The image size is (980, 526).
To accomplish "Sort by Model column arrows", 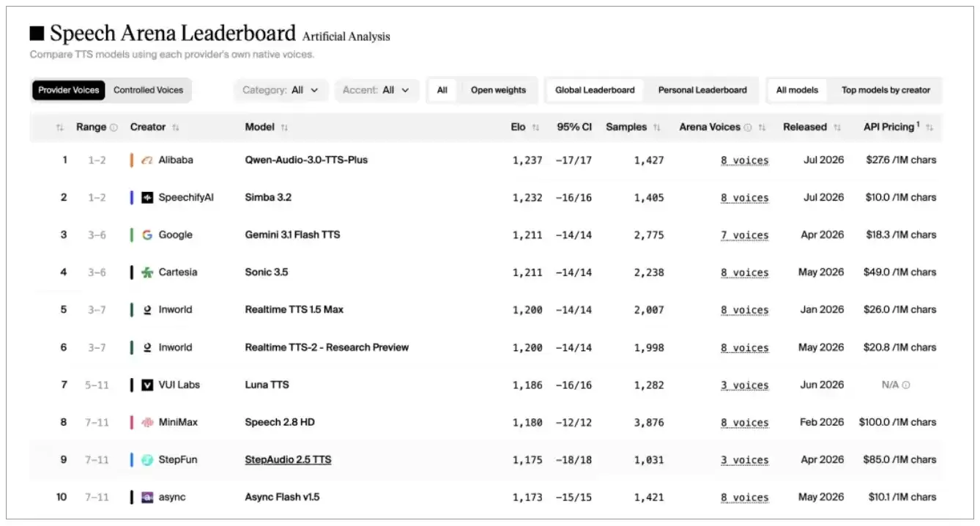I will point(284,127).
